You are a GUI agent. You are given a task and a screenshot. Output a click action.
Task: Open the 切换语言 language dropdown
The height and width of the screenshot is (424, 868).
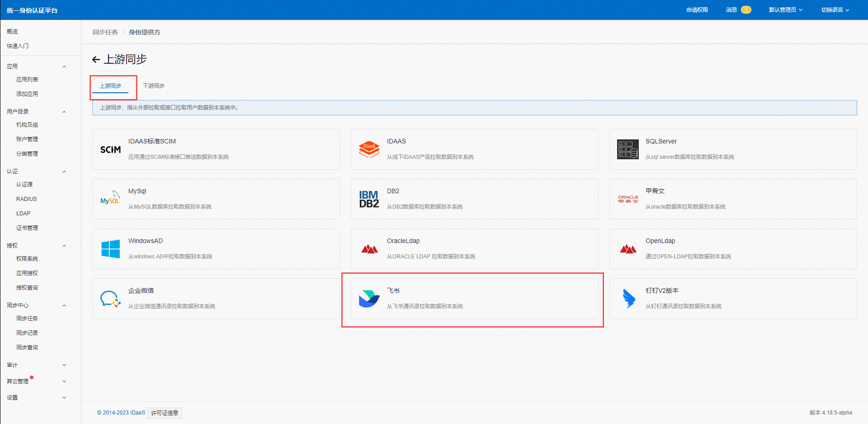tap(835, 10)
